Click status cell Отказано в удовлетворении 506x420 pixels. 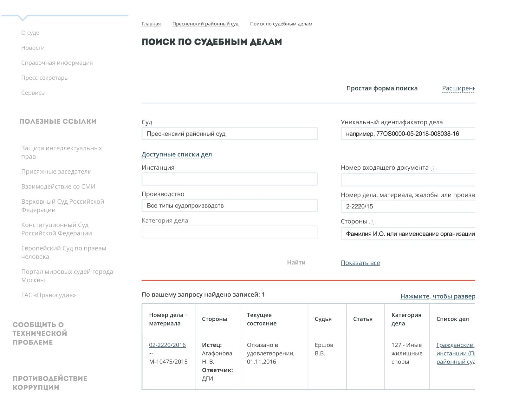(271, 353)
